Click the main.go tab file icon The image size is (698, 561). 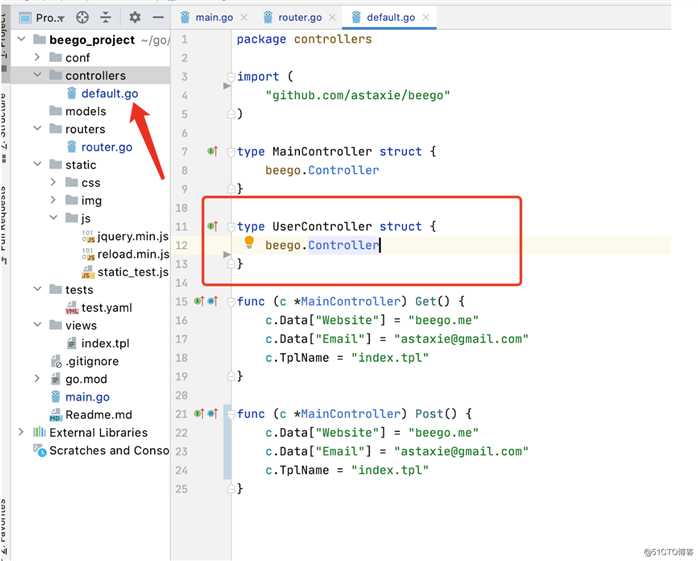point(185,17)
